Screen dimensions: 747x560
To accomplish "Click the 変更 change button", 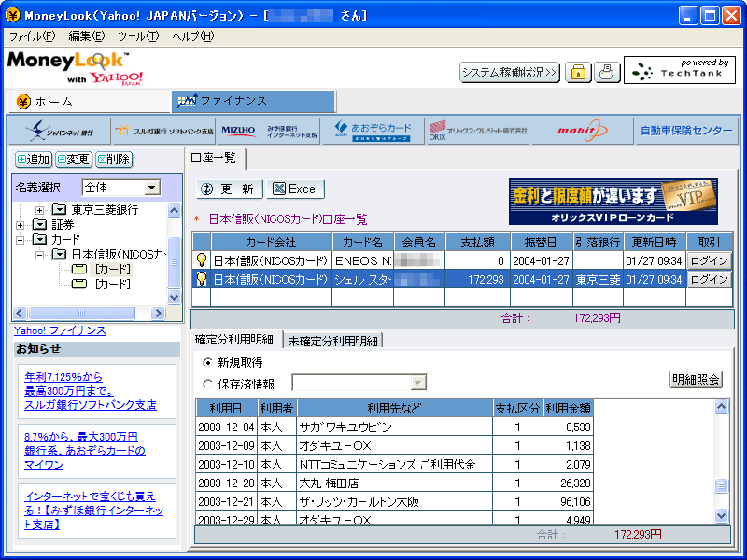I will 74,160.
